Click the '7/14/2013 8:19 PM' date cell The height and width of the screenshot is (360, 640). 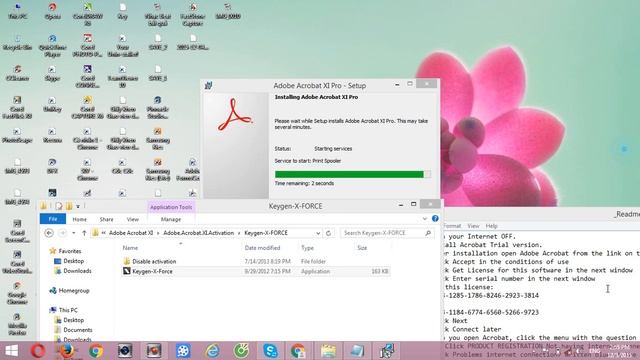268,261
